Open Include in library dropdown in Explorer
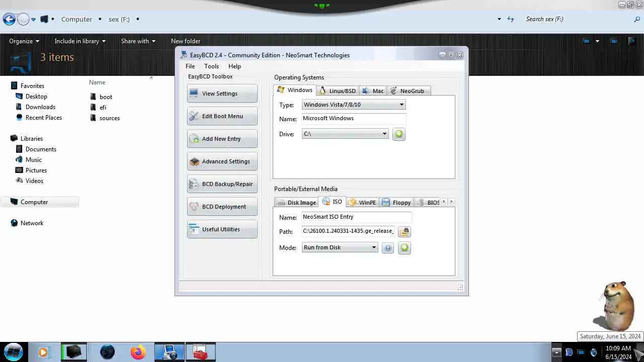 pyautogui.click(x=80, y=41)
